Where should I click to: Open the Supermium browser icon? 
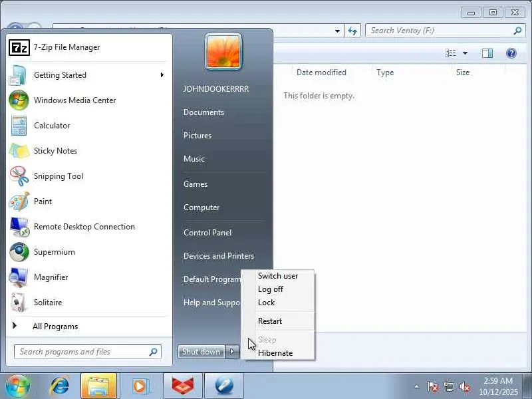[x=19, y=252]
